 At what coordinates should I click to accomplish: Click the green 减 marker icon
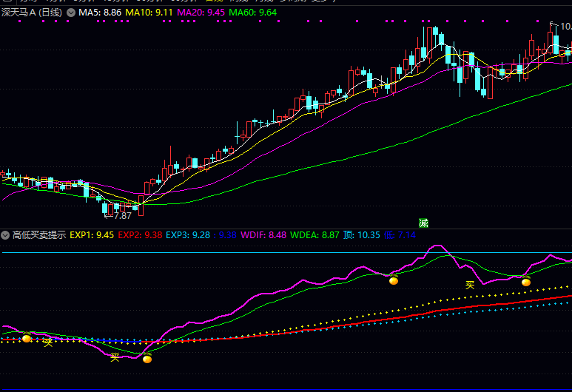[x=423, y=223]
